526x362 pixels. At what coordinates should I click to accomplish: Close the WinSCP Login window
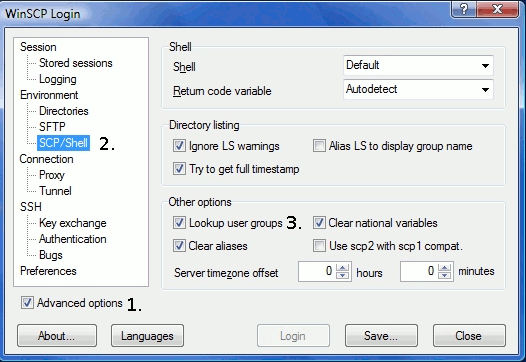497,9
